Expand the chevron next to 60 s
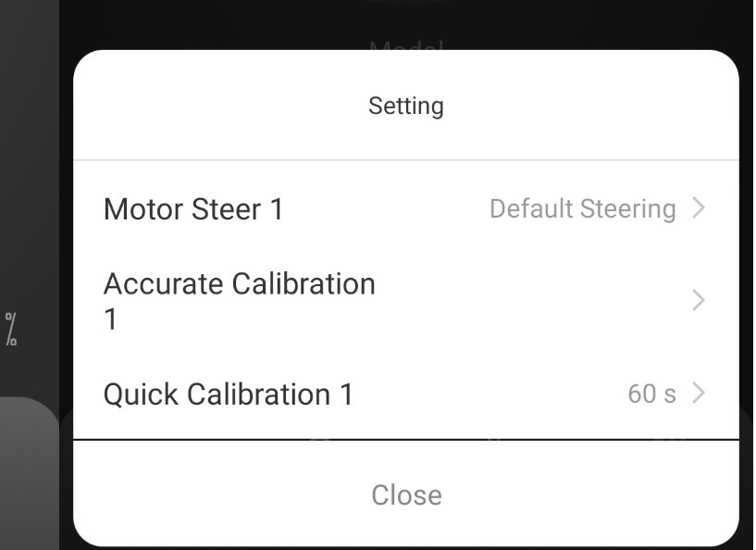This screenshot has width=756, height=550. click(699, 393)
